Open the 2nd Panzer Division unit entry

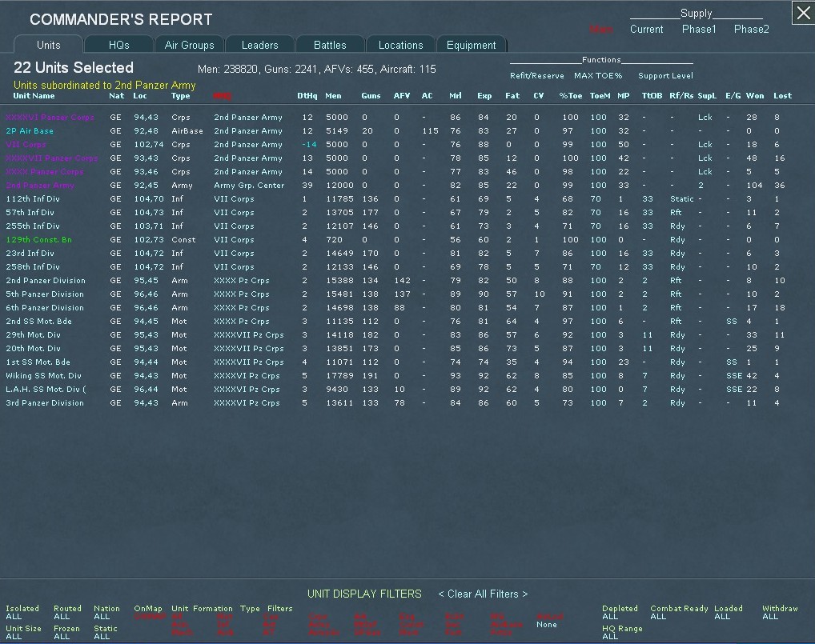pyautogui.click(x=45, y=281)
